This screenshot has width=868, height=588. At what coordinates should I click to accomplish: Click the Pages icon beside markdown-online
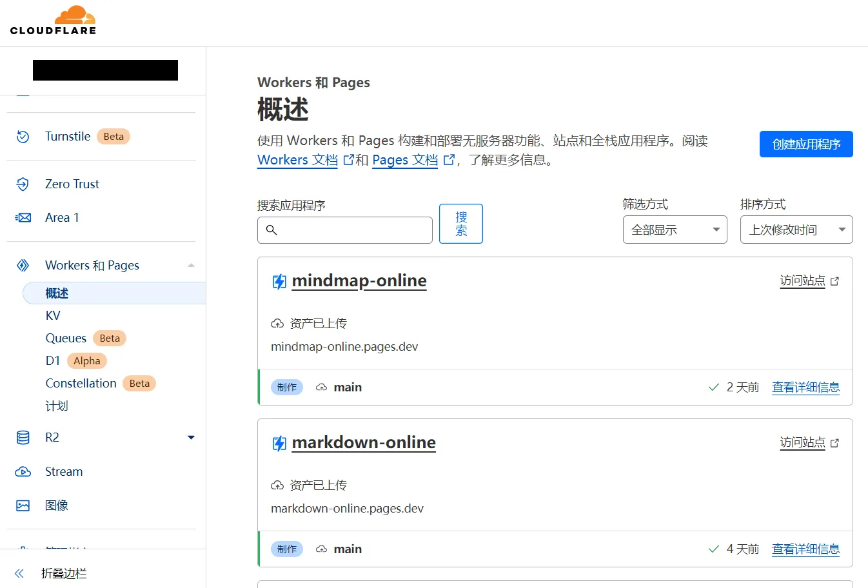(x=279, y=444)
